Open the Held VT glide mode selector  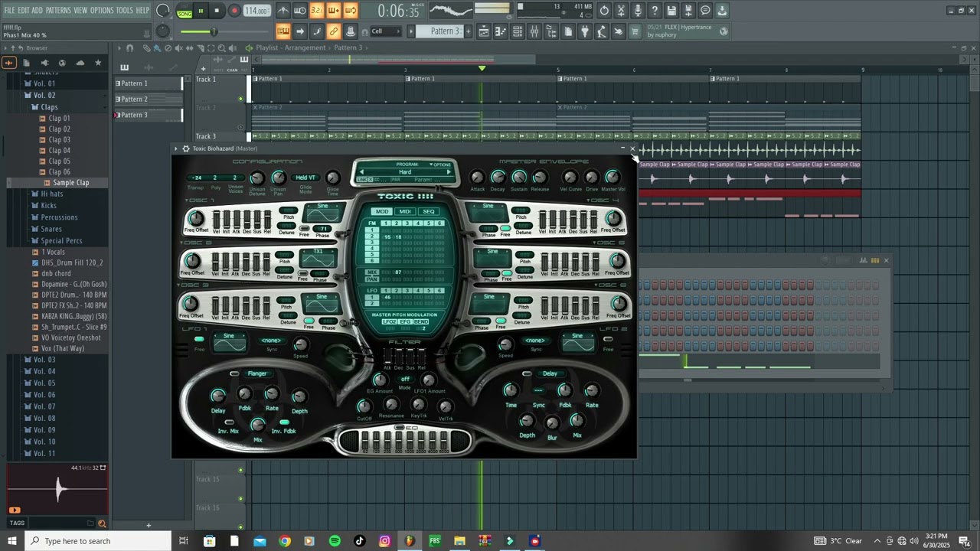click(305, 178)
